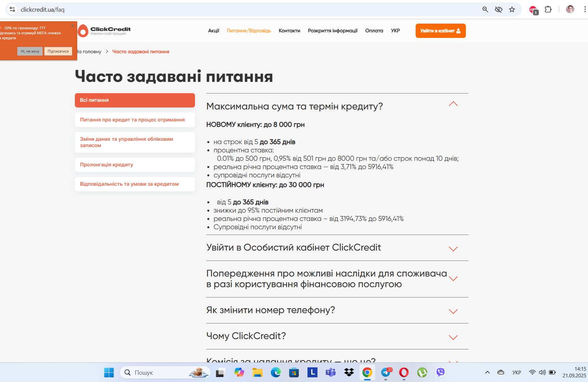Open volume control in system tray
This screenshot has width=588, height=382.
[542, 372]
